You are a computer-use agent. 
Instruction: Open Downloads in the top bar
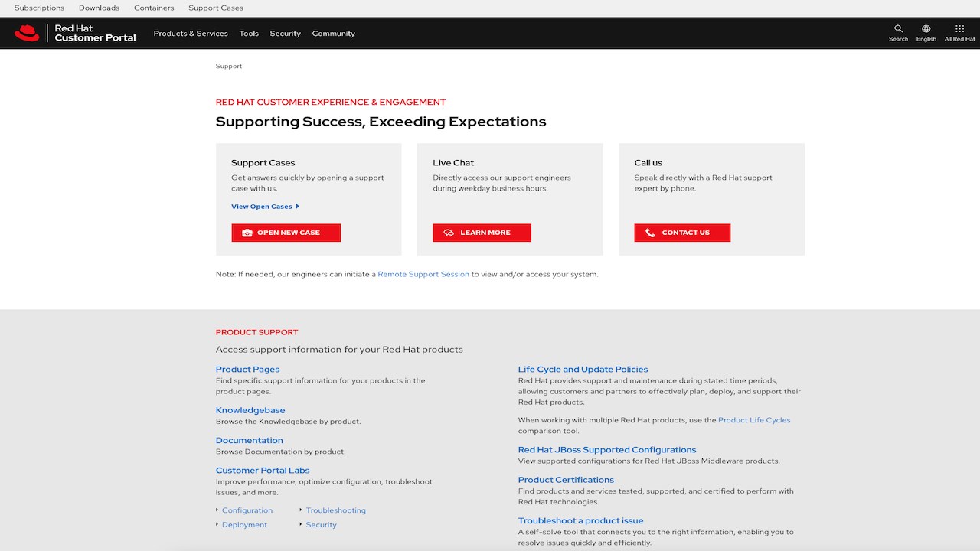tap(99, 8)
